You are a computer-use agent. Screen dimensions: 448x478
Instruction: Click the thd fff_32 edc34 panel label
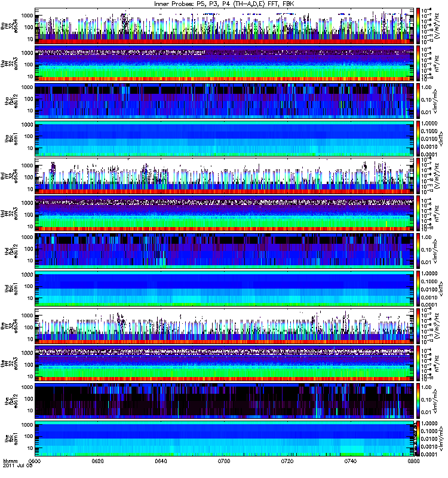pyautogui.click(x=10, y=176)
